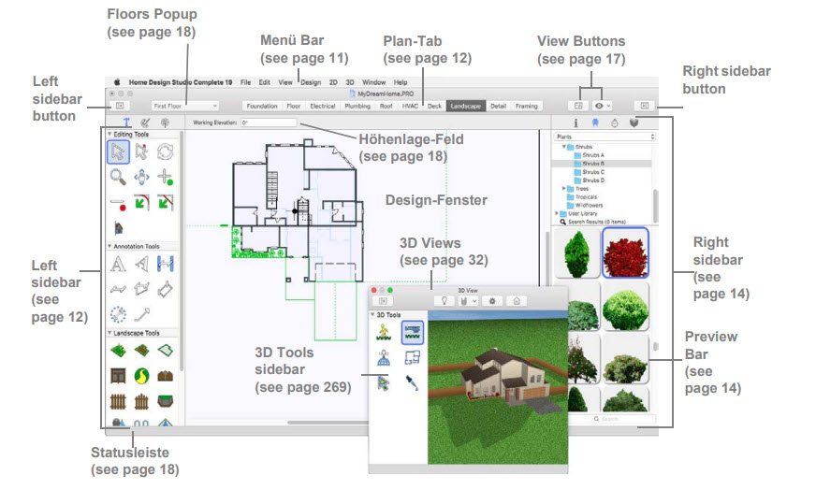Viewport: 816px width, 504px height.
Task: Collapse the 3D Tools section
Action: 372,315
